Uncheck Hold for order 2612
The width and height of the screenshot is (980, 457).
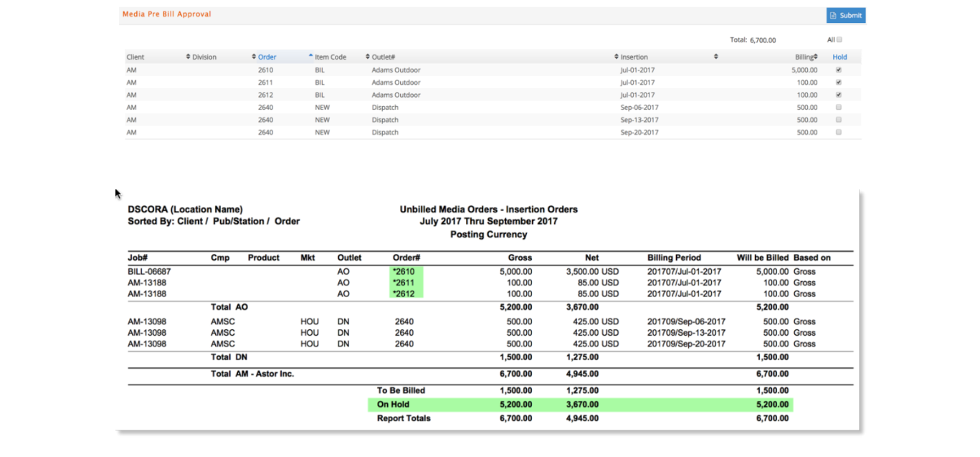[x=839, y=95]
